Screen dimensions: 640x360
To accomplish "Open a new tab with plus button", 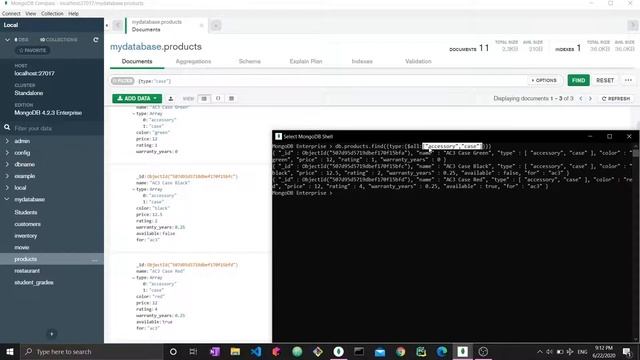I will 216,26.
